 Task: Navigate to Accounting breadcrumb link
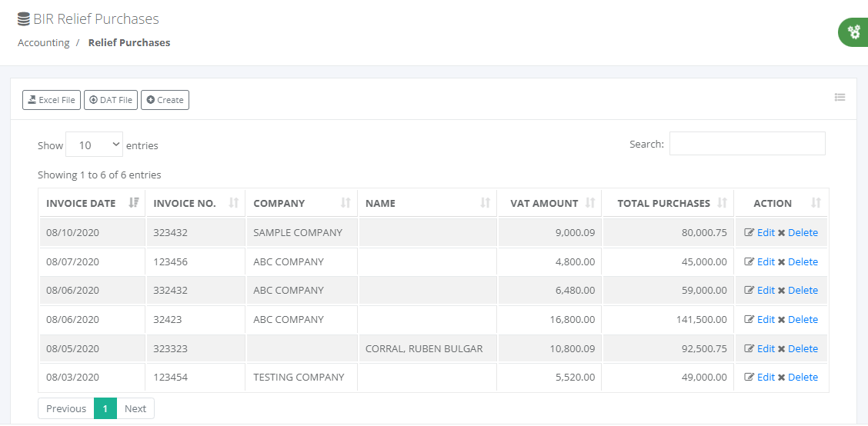(44, 43)
